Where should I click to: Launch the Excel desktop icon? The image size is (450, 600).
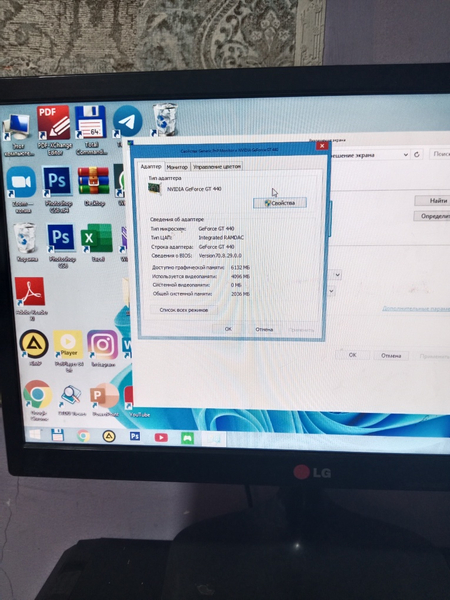click(x=97, y=243)
